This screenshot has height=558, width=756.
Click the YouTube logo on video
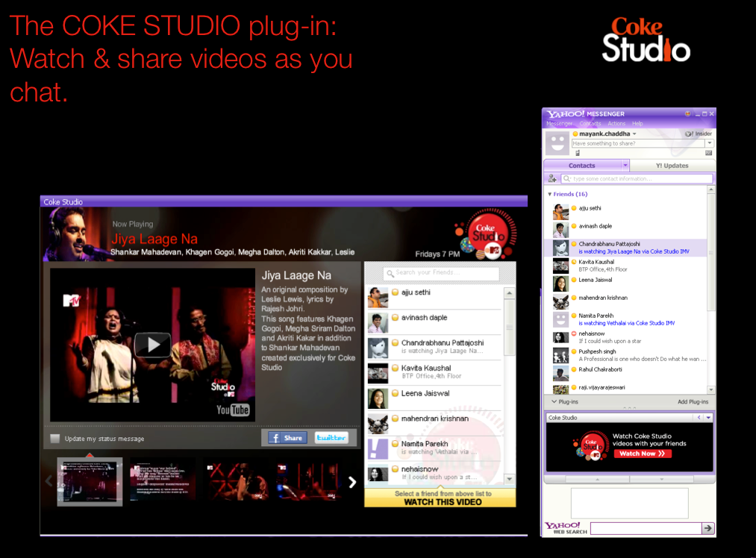click(x=233, y=410)
